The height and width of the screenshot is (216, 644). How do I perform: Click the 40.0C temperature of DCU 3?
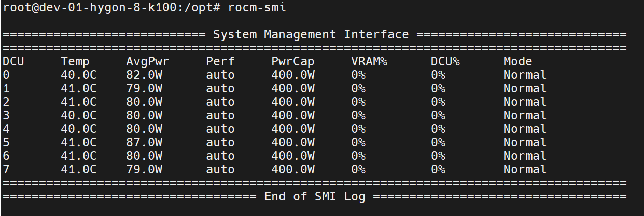click(x=78, y=115)
